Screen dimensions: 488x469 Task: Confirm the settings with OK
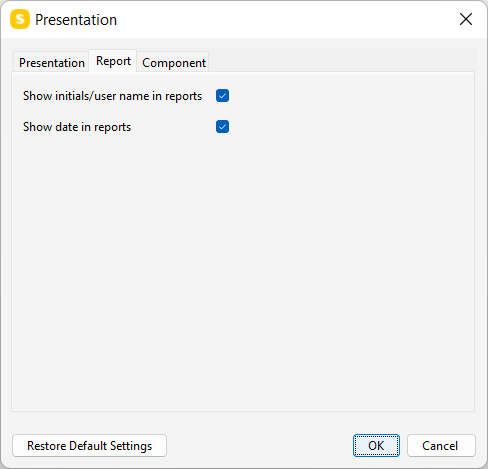click(x=376, y=446)
